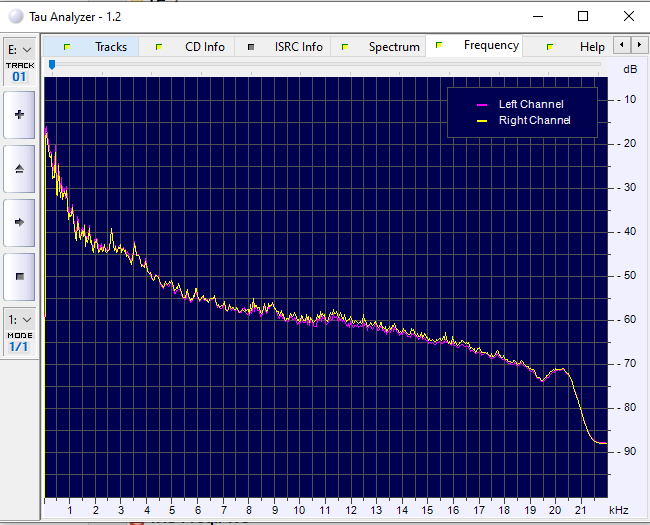The height and width of the screenshot is (525, 650).
Task: Click the 21 kHz axis value
Action: pyautogui.click(x=580, y=510)
